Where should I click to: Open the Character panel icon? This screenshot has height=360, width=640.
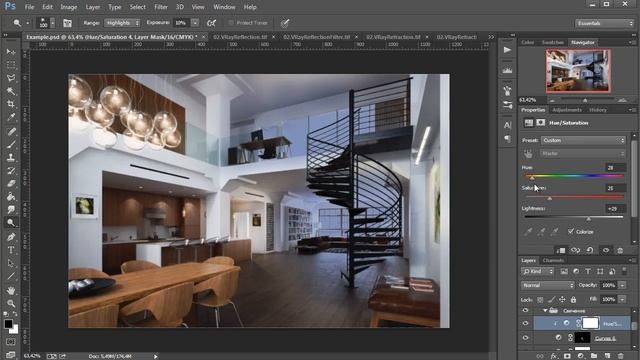click(x=507, y=125)
